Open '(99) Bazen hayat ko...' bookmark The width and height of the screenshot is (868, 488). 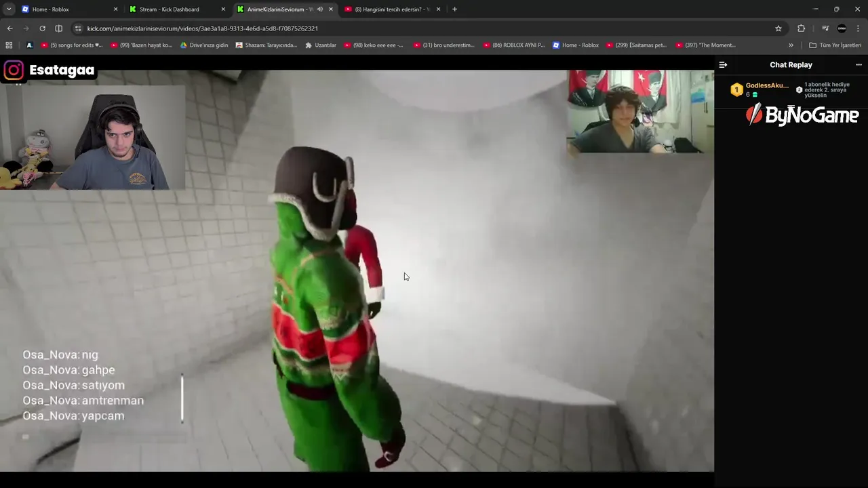pyautogui.click(x=141, y=45)
